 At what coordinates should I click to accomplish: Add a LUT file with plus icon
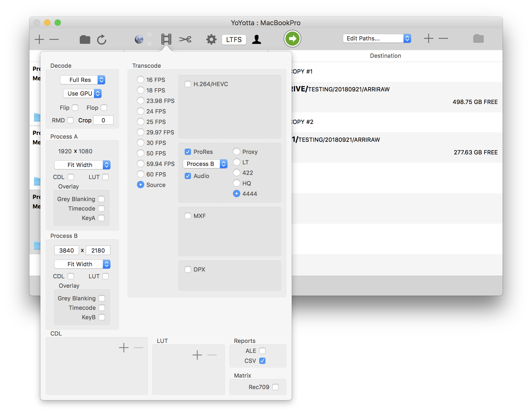[x=197, y=355]
